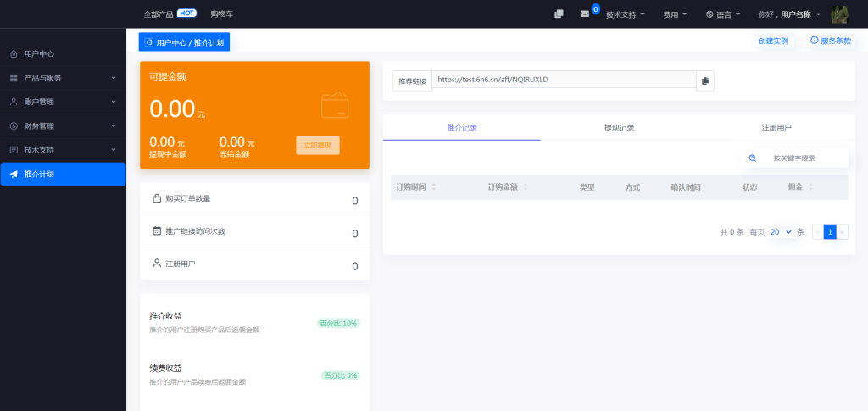The width and height of the screenshot is (868, 411).
Task: Click the breadcrumb back-arrow icon
Action: [148, 42]
